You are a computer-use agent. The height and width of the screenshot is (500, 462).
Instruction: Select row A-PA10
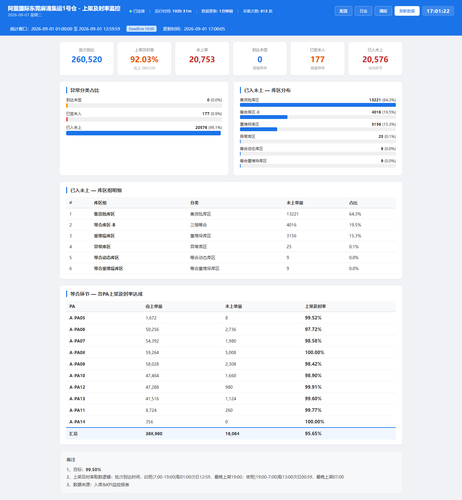pos(231,376)
